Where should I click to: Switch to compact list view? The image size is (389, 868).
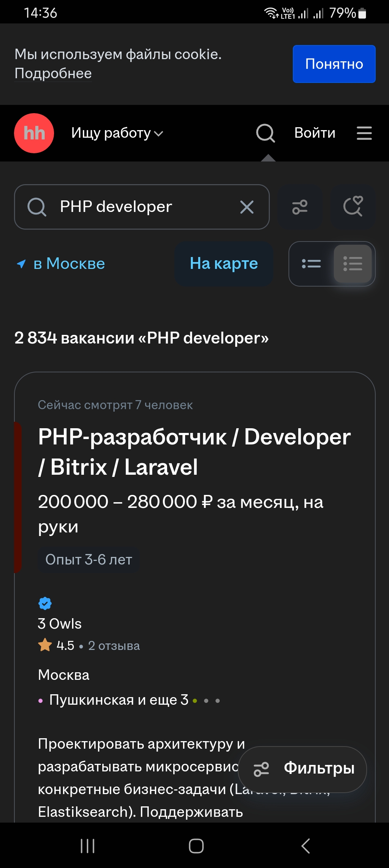pyautogui.click(x=311, y=264)
